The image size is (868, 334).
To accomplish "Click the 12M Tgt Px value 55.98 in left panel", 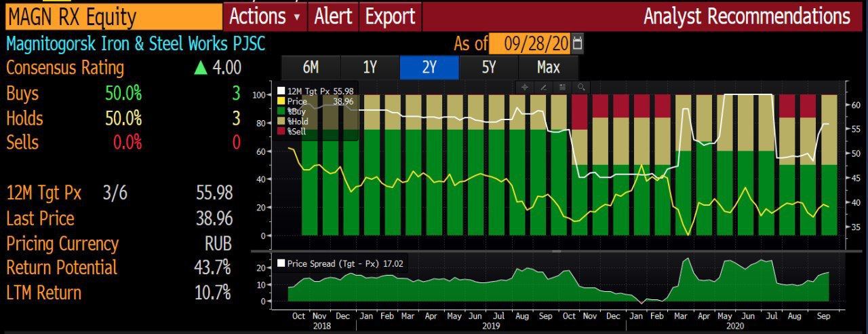I will click(x=214, y=193).
